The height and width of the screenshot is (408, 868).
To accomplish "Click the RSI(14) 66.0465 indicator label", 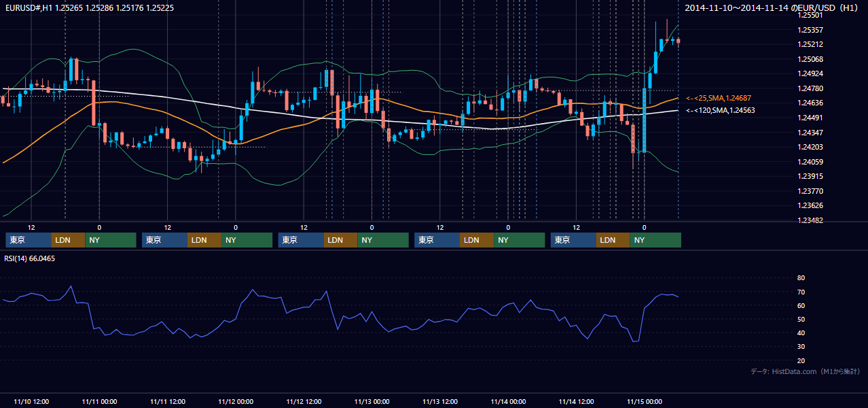I will [x=30, y=258].
